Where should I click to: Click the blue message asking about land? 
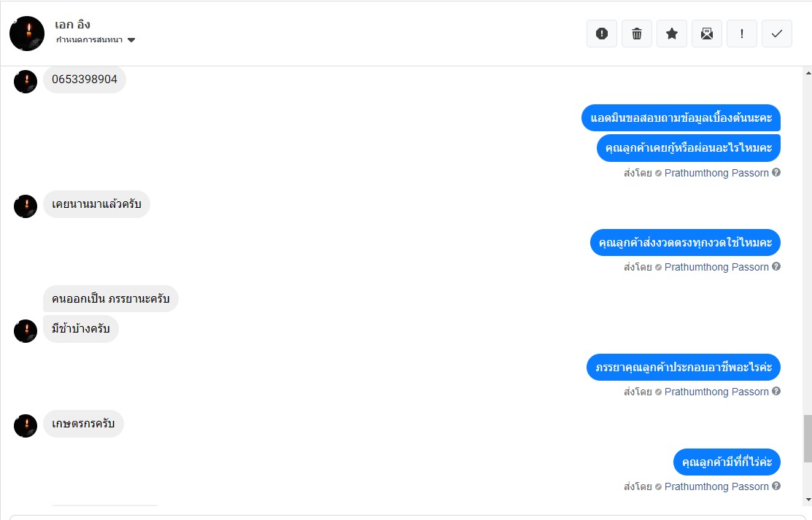click(727, 462)
